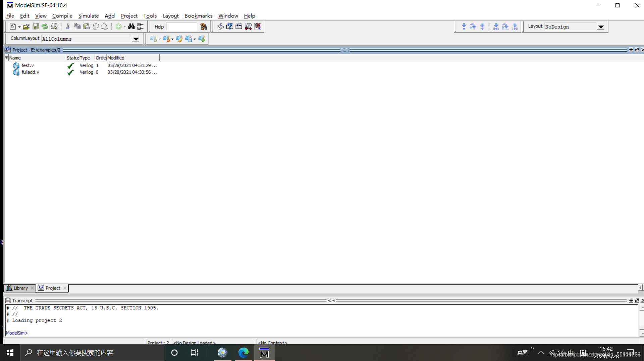Click the New file toolbar icon
This screenshot has height=361, width=644.
(13, 27)
